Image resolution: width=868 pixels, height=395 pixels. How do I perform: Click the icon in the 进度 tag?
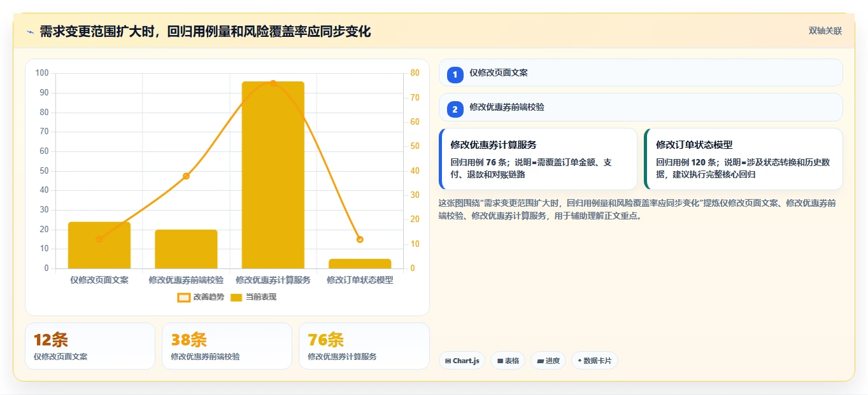(541, 361)
